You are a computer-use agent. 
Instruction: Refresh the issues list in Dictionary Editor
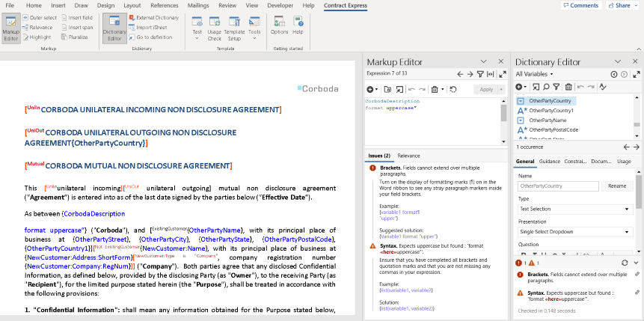click(x=625, y=263)
